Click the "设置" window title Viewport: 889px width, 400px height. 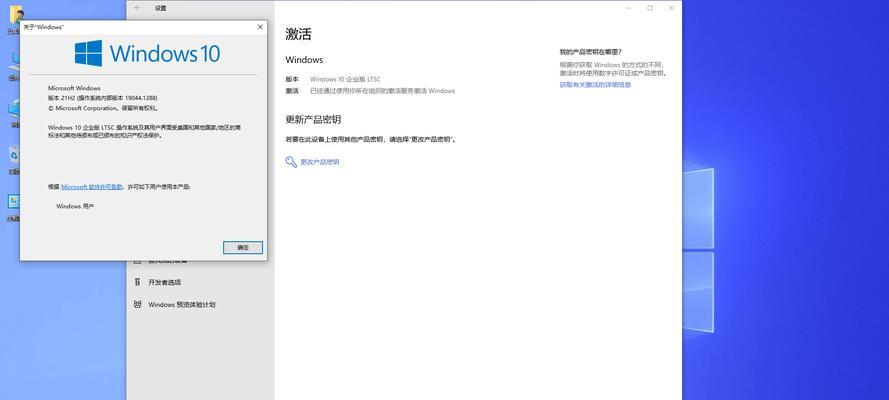pyautogui.click(x=160, y=8)
